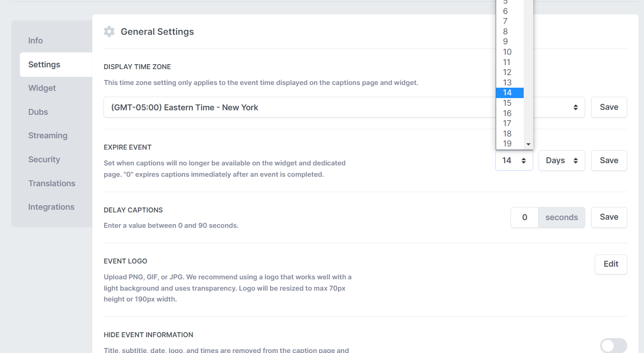Click the DISPLAY TIME ZONE label

137,67
